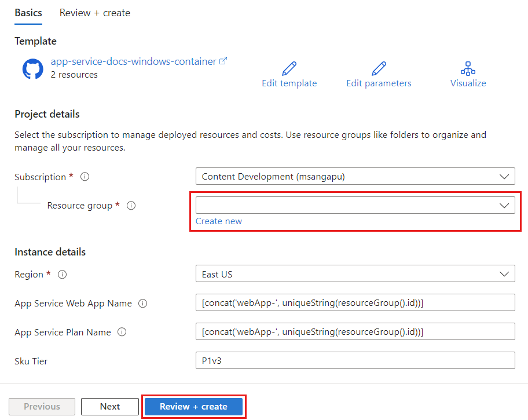The image size is (528, 420).
Task: Open the Region dropdown showing East US
Action: (x=355, y=273)
